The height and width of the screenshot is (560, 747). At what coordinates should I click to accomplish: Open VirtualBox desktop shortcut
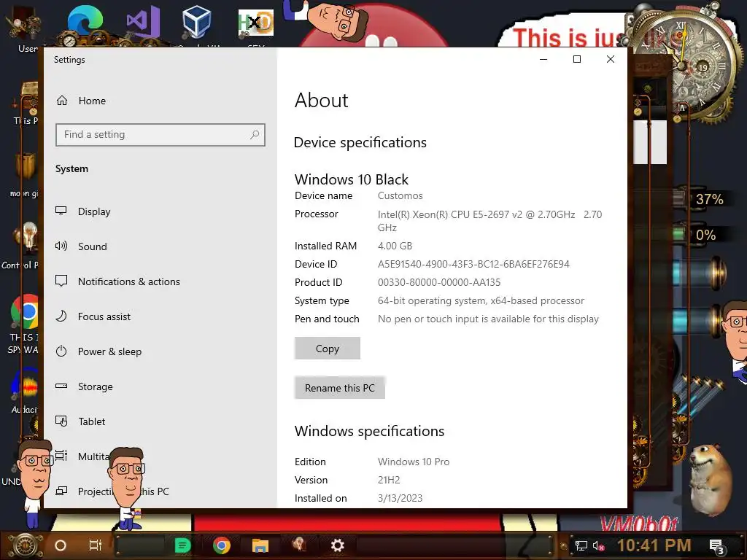point(196,21)
